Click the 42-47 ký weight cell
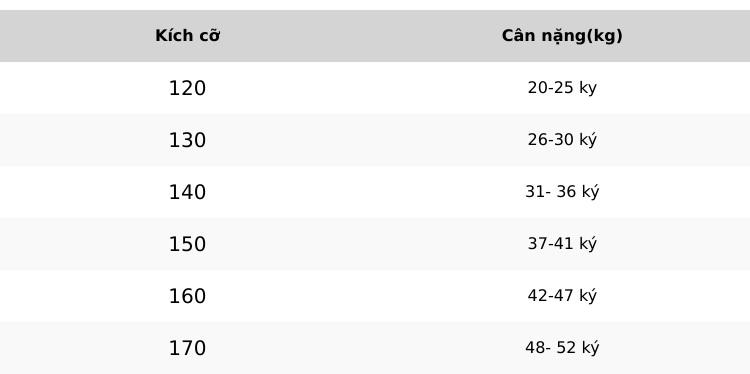750x374 pixels. click(562, 296)
